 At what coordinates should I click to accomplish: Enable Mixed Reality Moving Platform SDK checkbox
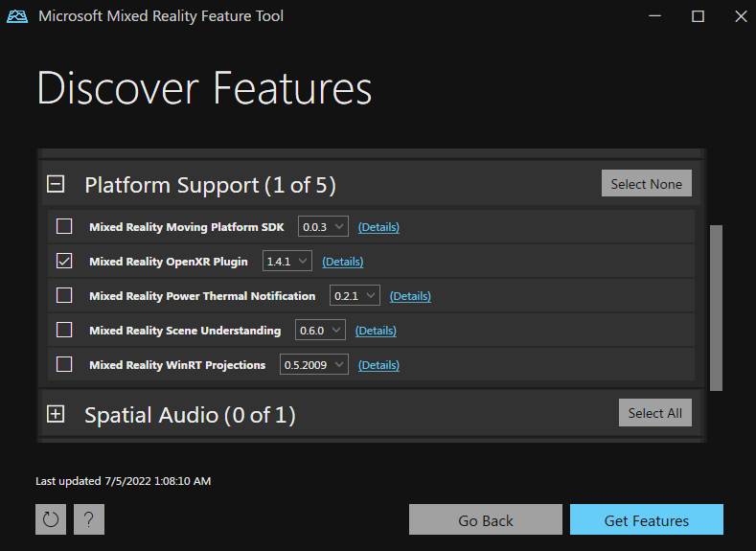[x=64, y=227]
